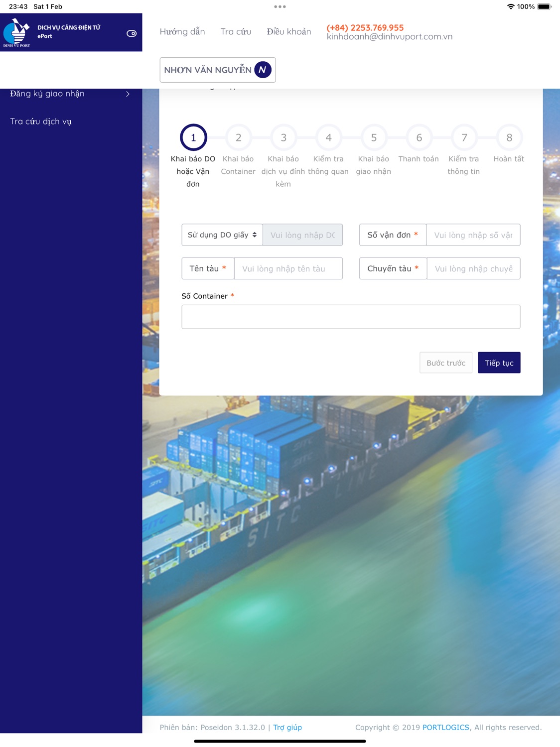Click kinhdoanh@dinhvuport.com.vn email link

[390, 36]
